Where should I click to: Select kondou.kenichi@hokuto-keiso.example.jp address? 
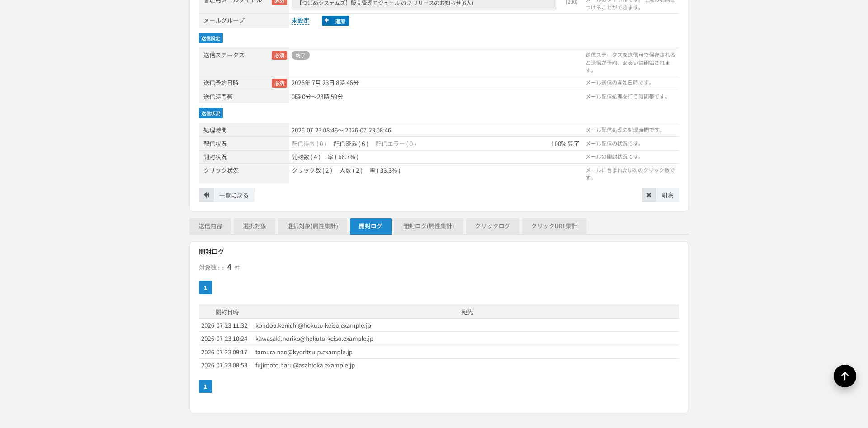(313, 325)
